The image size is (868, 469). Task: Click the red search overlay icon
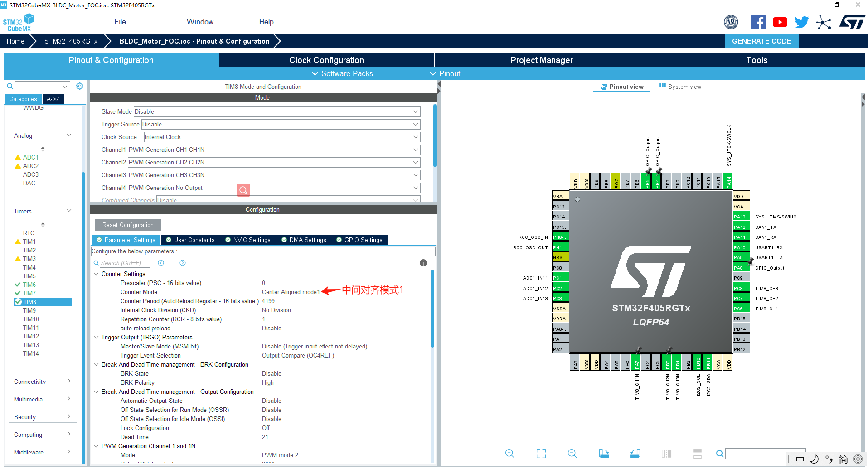pos(243,190)
